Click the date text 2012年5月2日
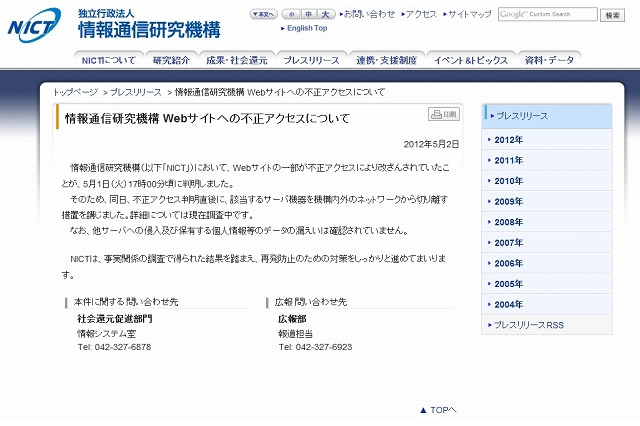Viewport: 640px width, 426px height. (431, 144)
